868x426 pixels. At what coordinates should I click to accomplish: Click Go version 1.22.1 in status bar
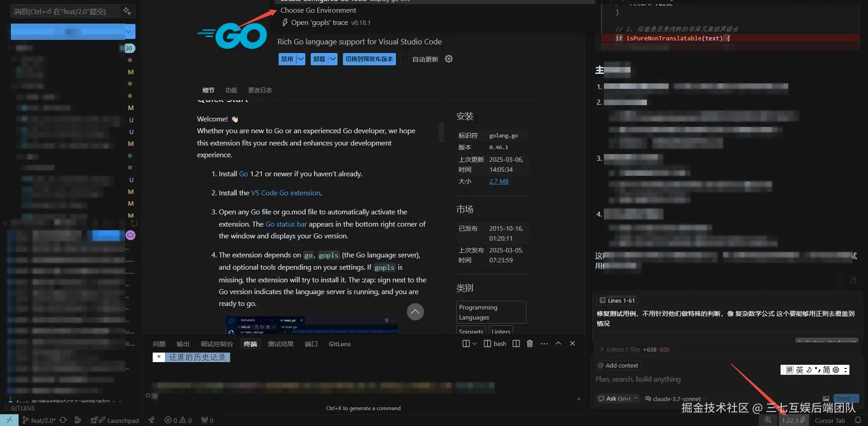(x=793, y=420)
